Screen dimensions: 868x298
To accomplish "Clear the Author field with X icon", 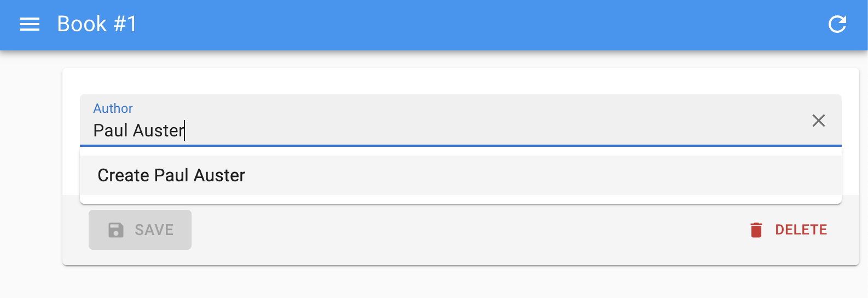I will (818, 121).
